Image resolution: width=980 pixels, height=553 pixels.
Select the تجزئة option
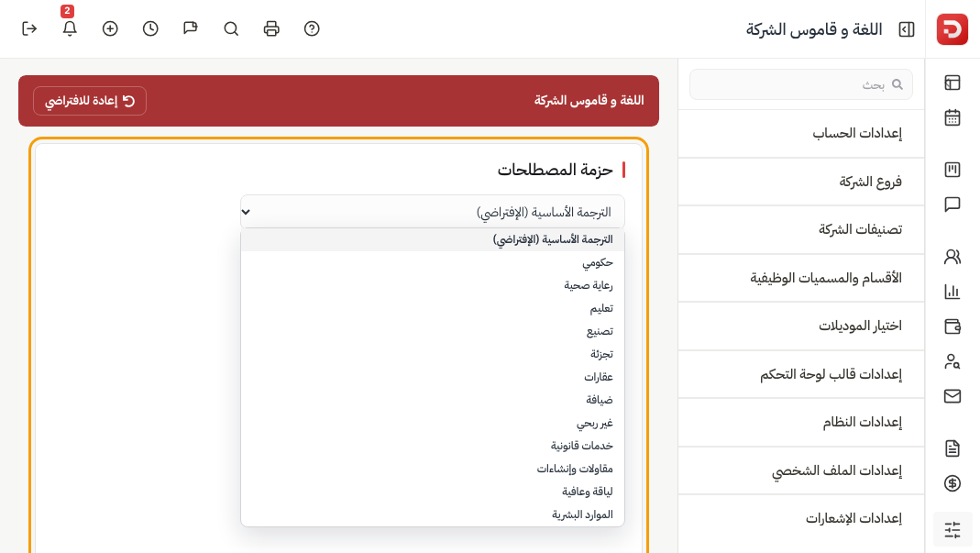[x=433, y=354]
